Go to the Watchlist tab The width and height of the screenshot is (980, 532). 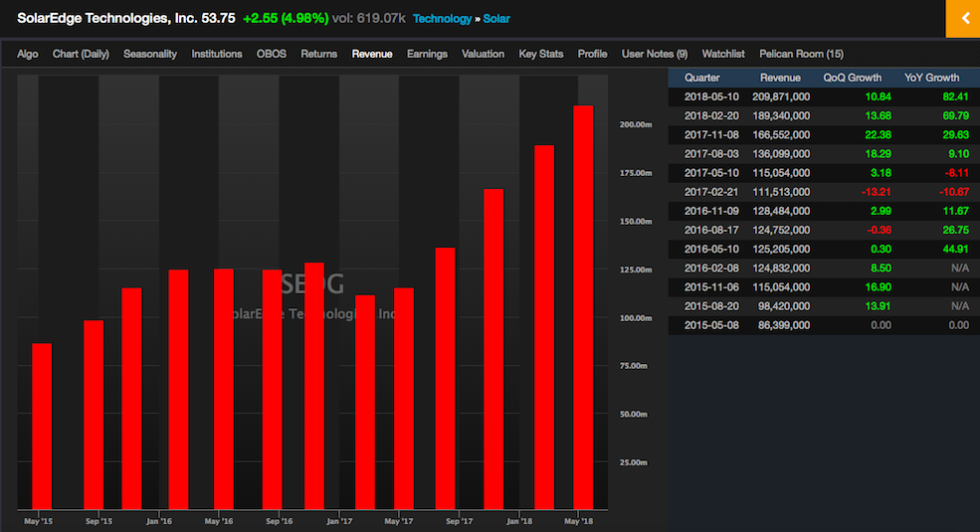tap(723, 54)
